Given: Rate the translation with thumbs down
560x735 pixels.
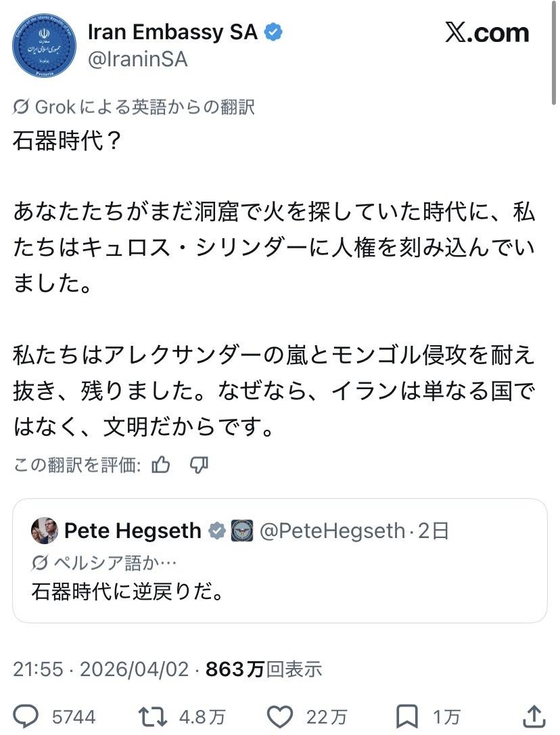Looking at the screenshot, I should click(x=199, y=464).
